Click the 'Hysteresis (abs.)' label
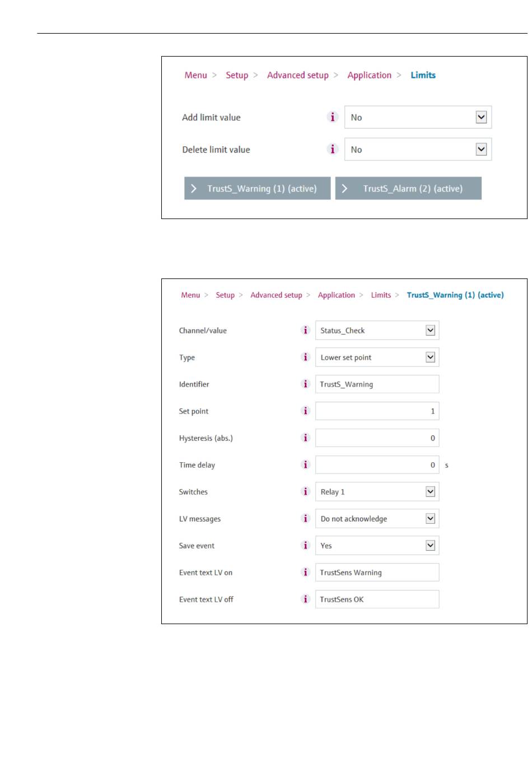 tap(206, 438)
